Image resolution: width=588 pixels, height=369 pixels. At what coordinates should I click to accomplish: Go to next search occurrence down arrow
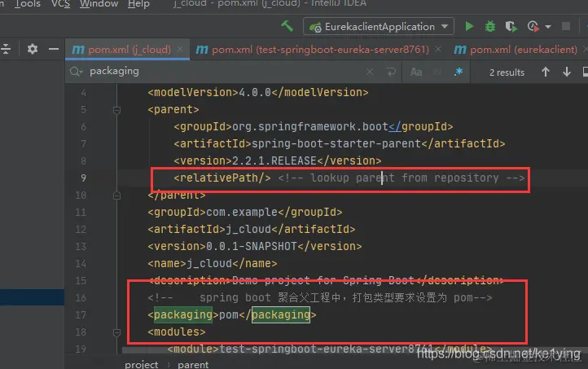pyautogui.click(x=567, y=72)
